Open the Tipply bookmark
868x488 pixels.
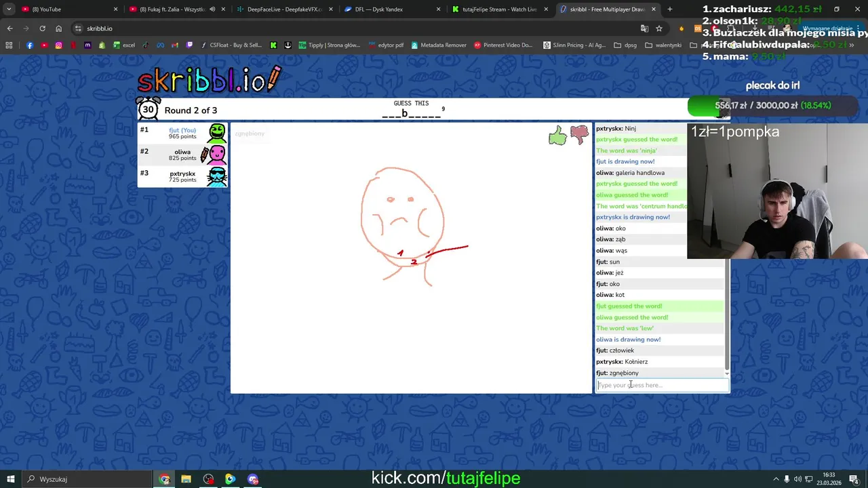click(x=329, y=45)
